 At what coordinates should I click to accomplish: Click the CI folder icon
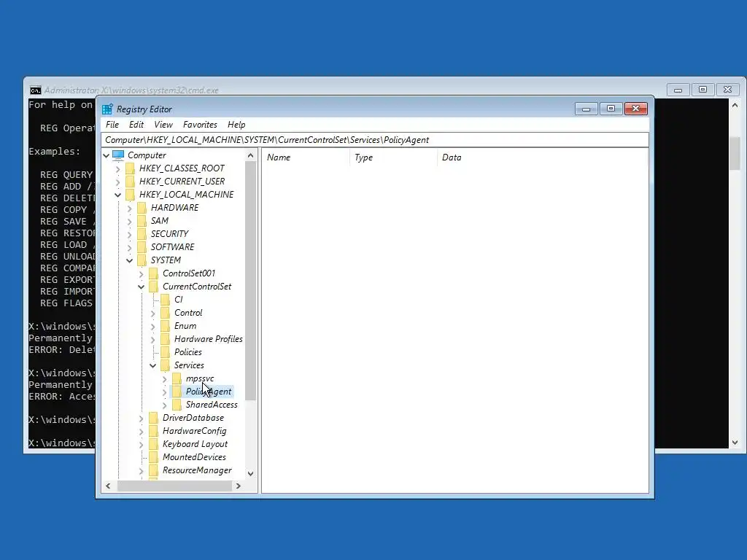point(165,300)
